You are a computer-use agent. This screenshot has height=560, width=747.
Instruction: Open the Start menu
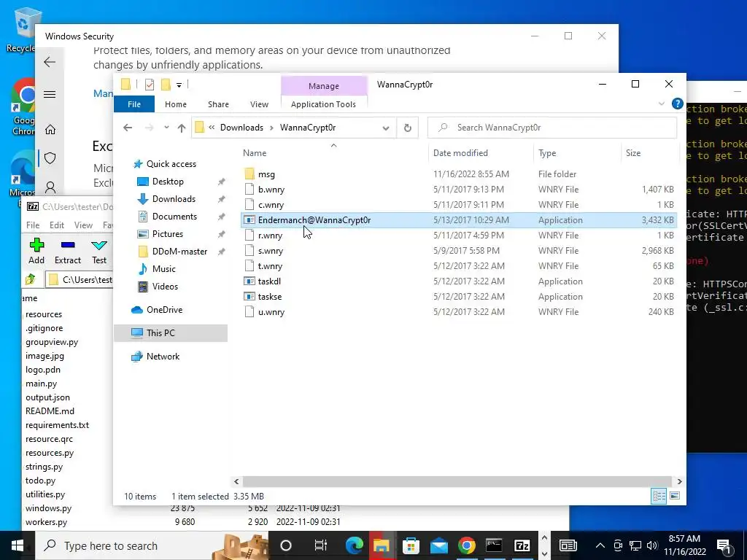click(x=18, y=545)
